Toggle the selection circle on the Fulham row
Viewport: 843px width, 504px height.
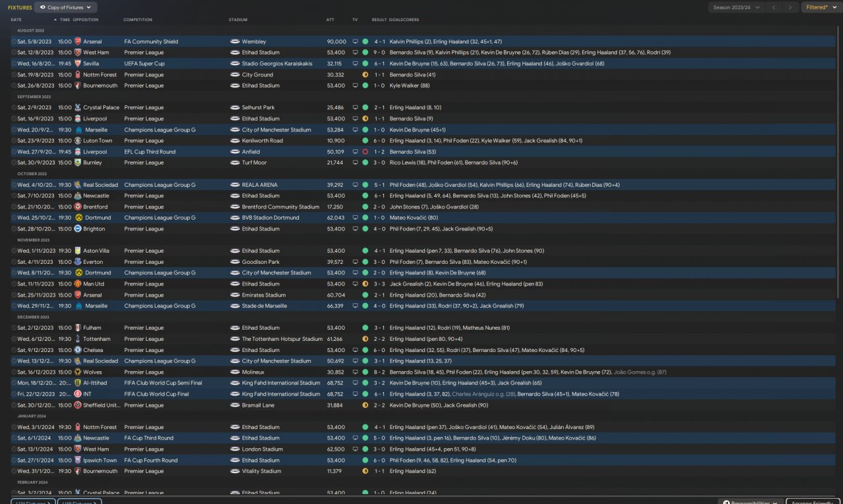(14, 328)
